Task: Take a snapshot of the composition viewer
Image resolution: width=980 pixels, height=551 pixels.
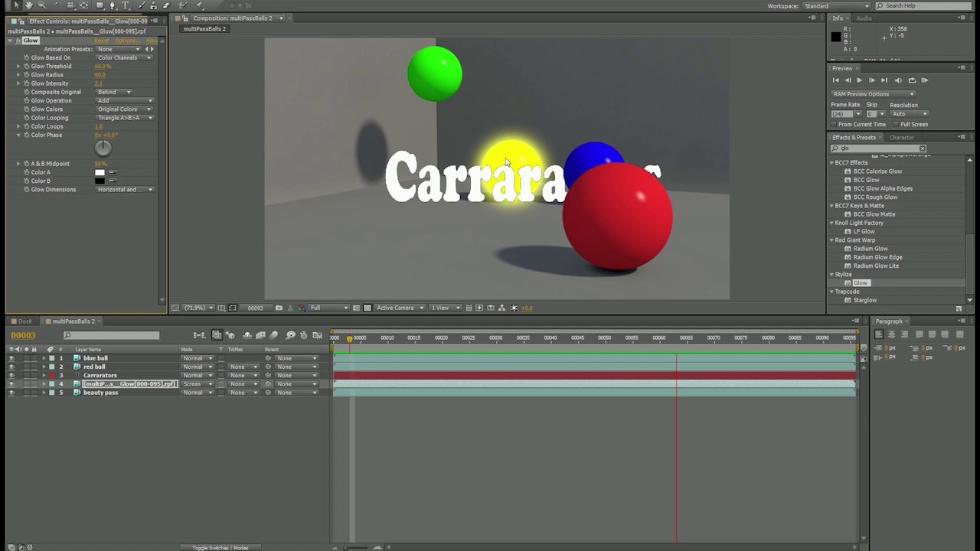Action: click(x=279, y=308)
